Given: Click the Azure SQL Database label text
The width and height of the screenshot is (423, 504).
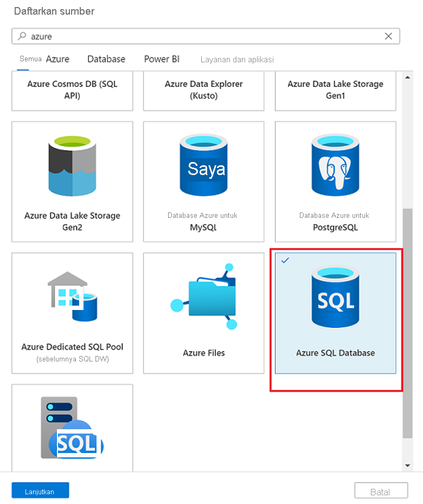Looking at the screenshot, I should click(x=336, y=353).
